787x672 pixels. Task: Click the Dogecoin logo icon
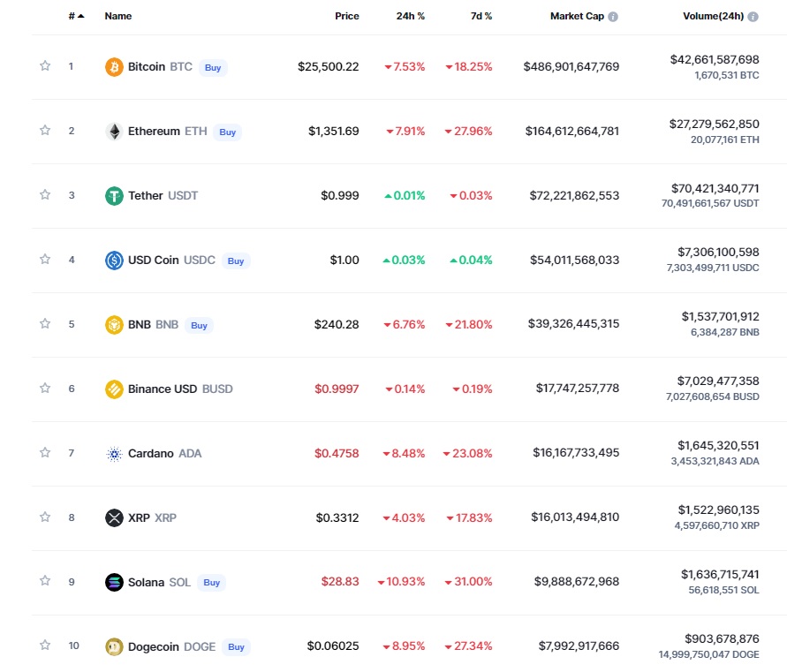[114, 647]
